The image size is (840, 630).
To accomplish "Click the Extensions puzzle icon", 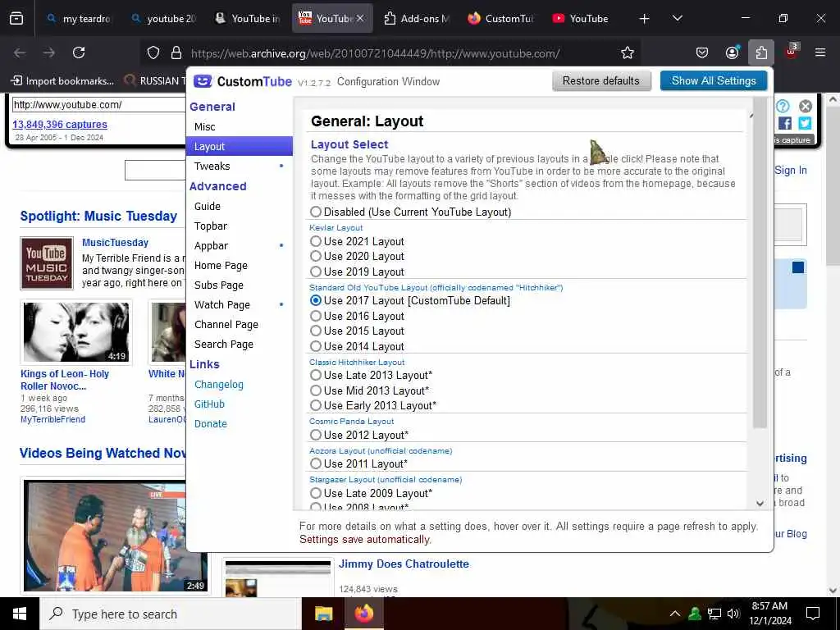I will coord(761,52).
